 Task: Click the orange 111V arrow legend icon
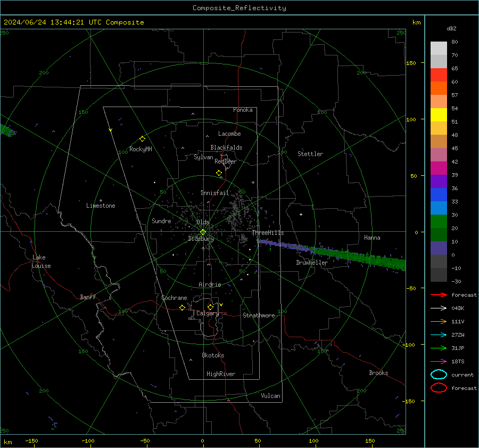[439, 321]
